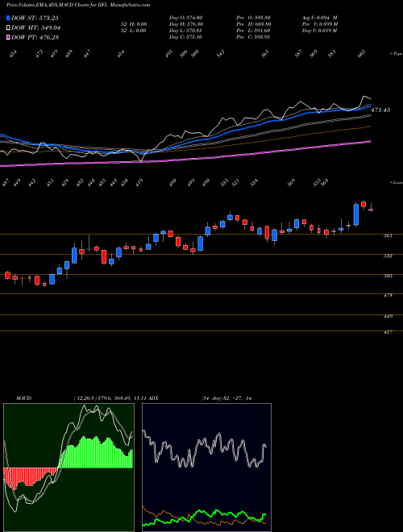
Task: Click the '52 H: 0.00' value
Action: [134, 24]
